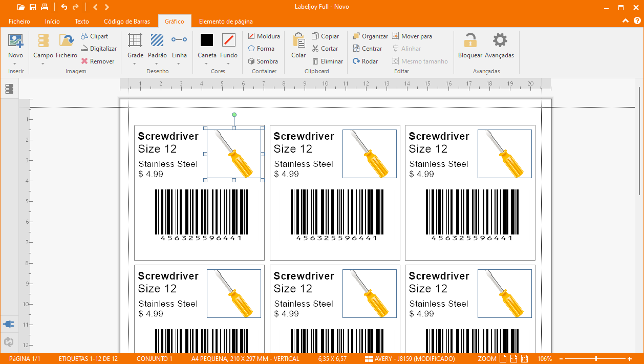The height and width of the screenshot is (364, 644).
Task: Open the dropdown arrow under Novo
Action: tap(15, 64)
